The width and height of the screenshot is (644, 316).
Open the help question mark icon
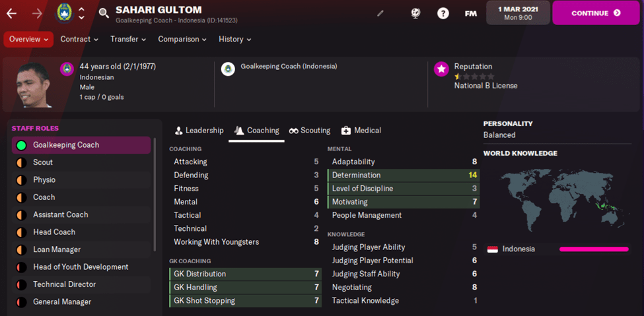[x=443, y=13]
